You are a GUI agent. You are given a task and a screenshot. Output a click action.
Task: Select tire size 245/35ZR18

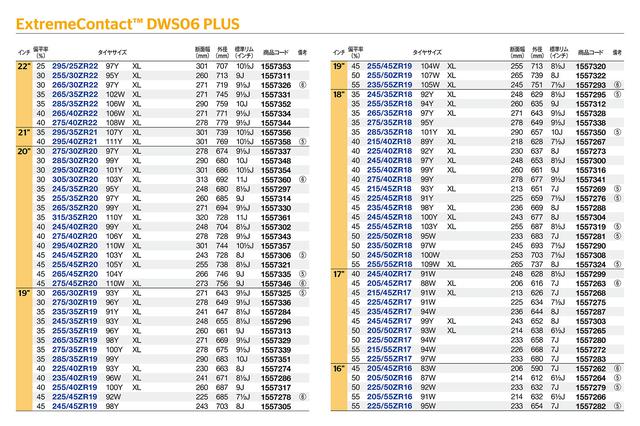click(x=389, y=94)
